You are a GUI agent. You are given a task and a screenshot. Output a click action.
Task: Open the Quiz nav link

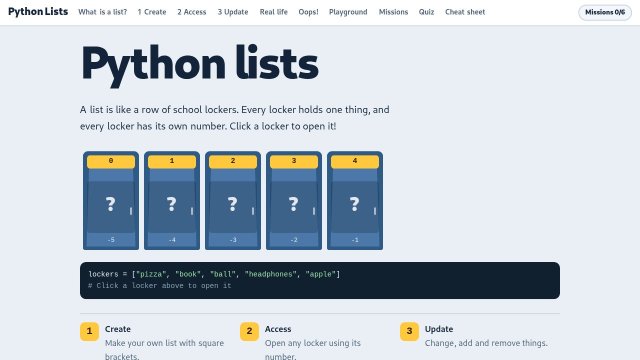coord(426,12)
